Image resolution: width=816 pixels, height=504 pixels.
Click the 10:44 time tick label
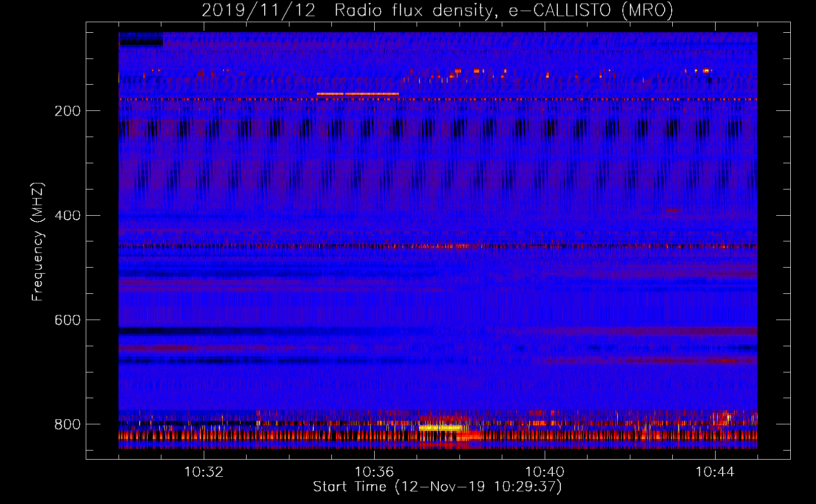715,472
